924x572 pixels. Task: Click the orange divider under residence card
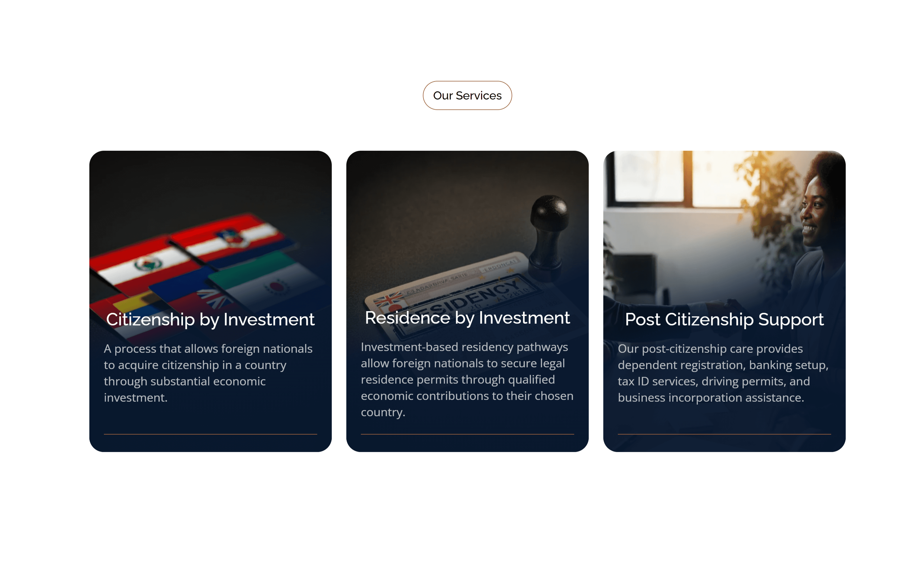(x=467, y=434)
